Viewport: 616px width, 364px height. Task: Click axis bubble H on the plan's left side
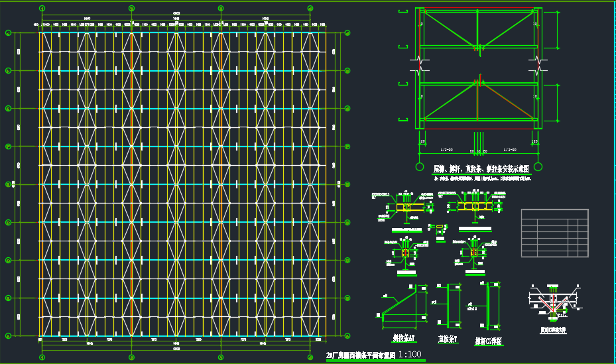pyautogui.click(x=8, y=71)
